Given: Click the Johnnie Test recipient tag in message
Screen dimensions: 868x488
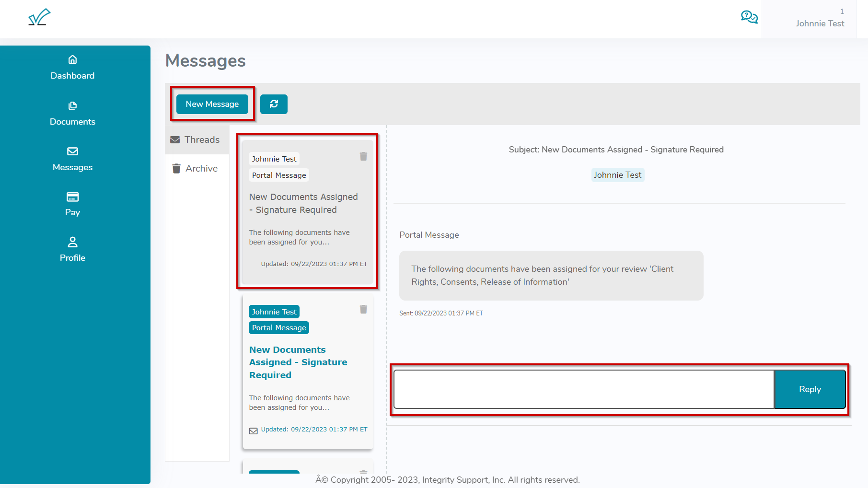Looking at the screenshot, I should (x=617, y=175).
